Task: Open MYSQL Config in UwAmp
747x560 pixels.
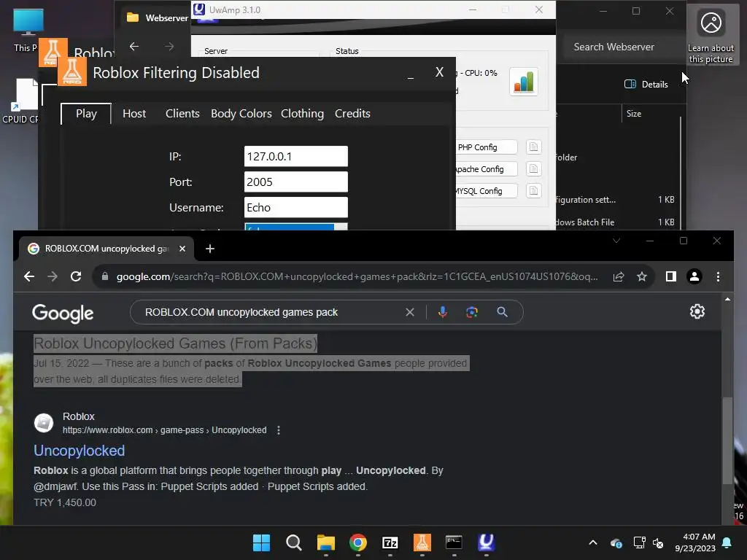Action: coord(486,191)
